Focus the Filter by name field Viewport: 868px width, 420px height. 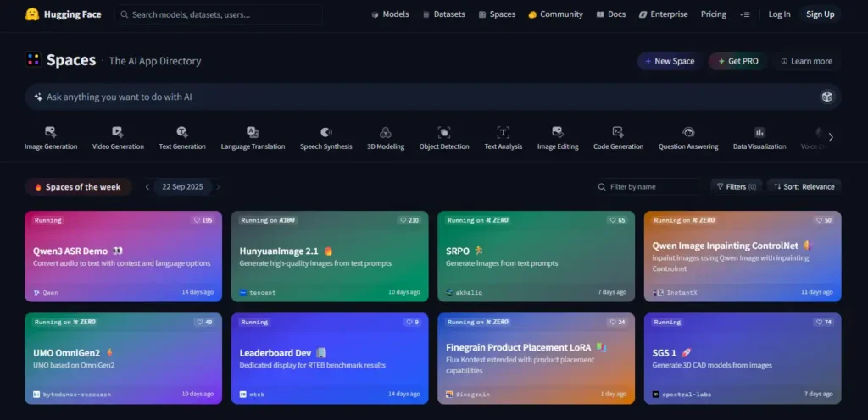tap(647, 187)
